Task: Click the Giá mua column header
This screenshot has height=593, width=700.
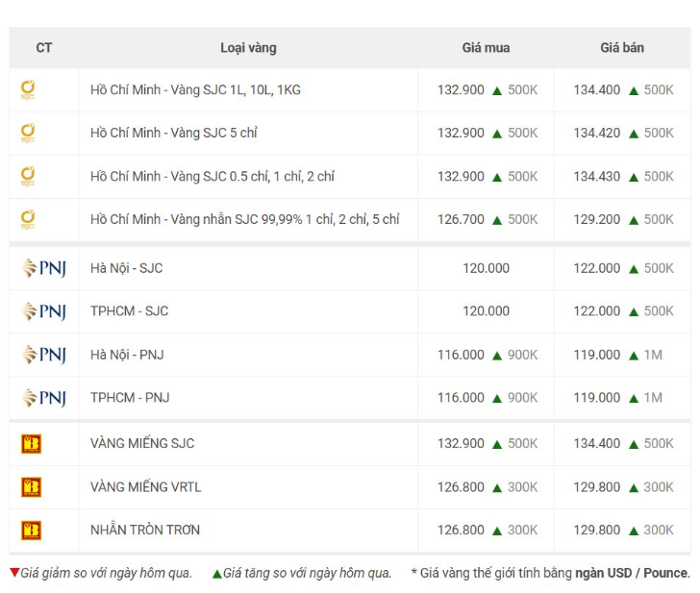Action: coord(486,48)
